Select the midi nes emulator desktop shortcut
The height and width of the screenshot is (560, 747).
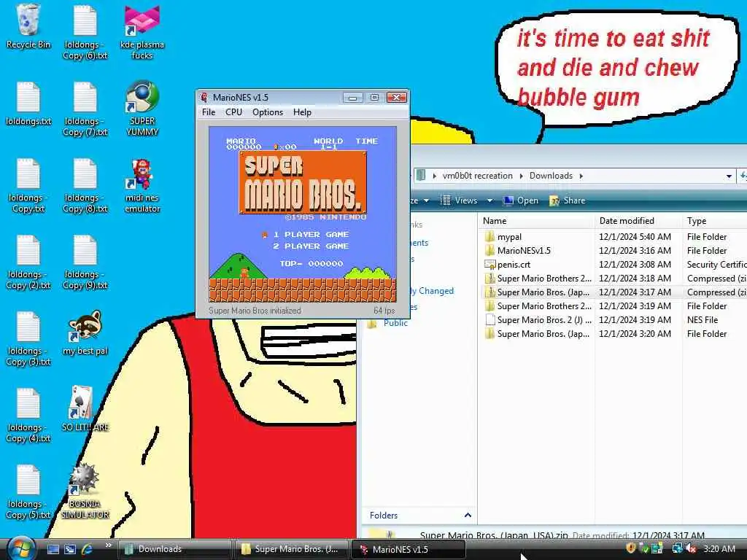pyautogui.click(x=142, y=186)
